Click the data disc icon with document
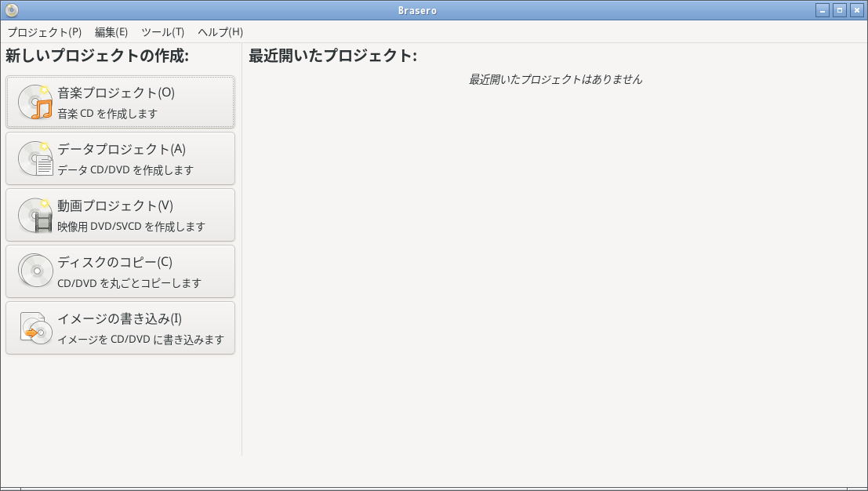 35,159
